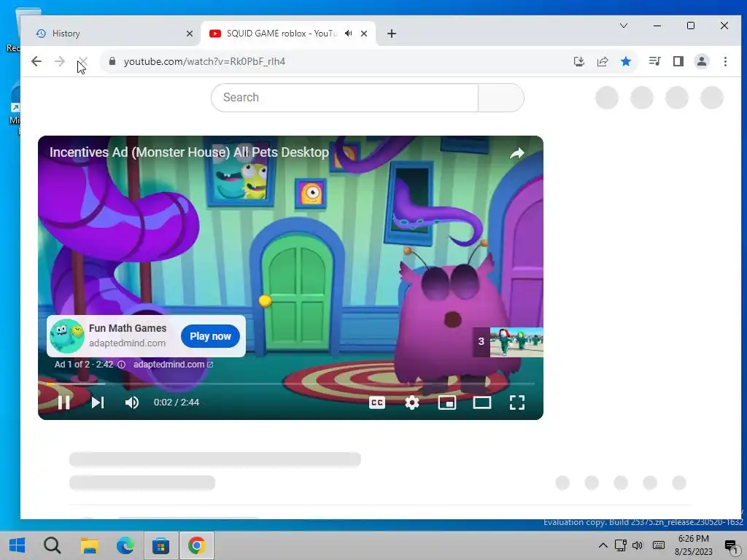The width and height of the screenshot is (747, 560).
Task: Toggle closed captions CC button
Action: 377,402
